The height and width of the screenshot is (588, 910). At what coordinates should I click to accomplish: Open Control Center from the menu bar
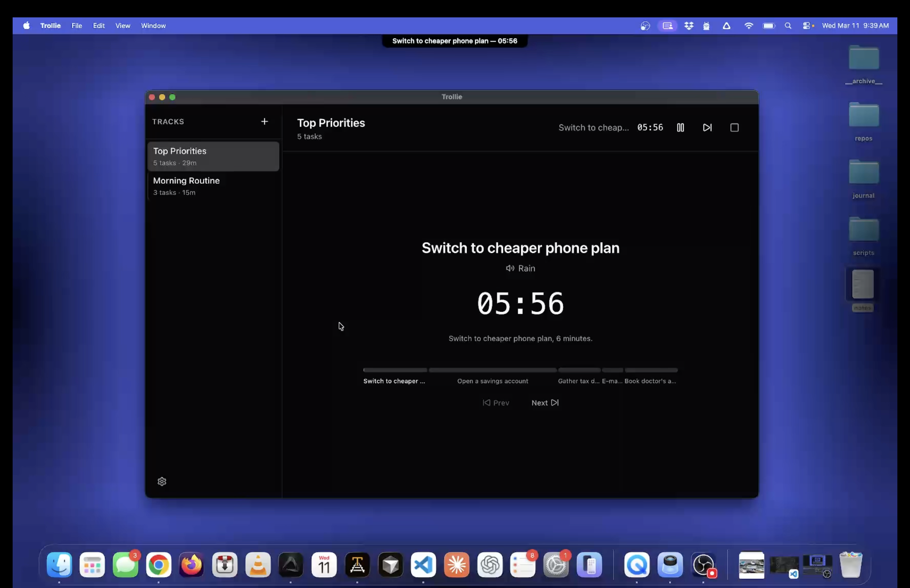point(806,26)
